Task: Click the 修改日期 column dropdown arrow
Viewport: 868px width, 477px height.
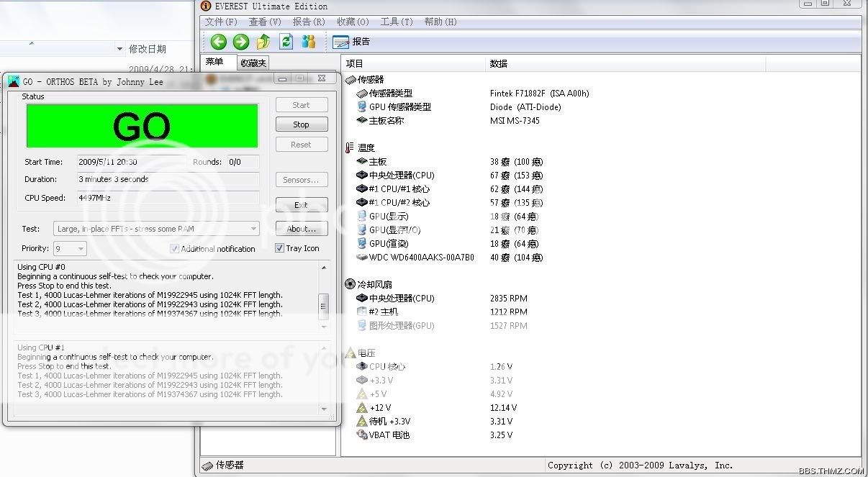Action: click(119, 49)
